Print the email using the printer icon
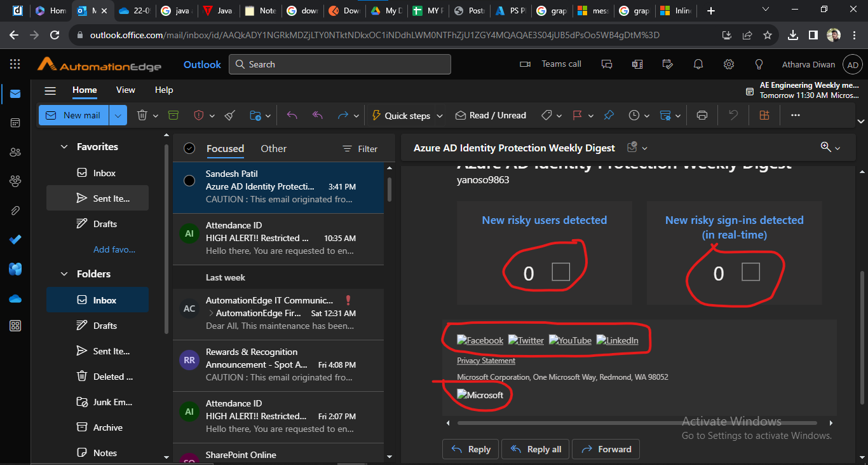This screenshot has width=868, height=465. [702, 115]
